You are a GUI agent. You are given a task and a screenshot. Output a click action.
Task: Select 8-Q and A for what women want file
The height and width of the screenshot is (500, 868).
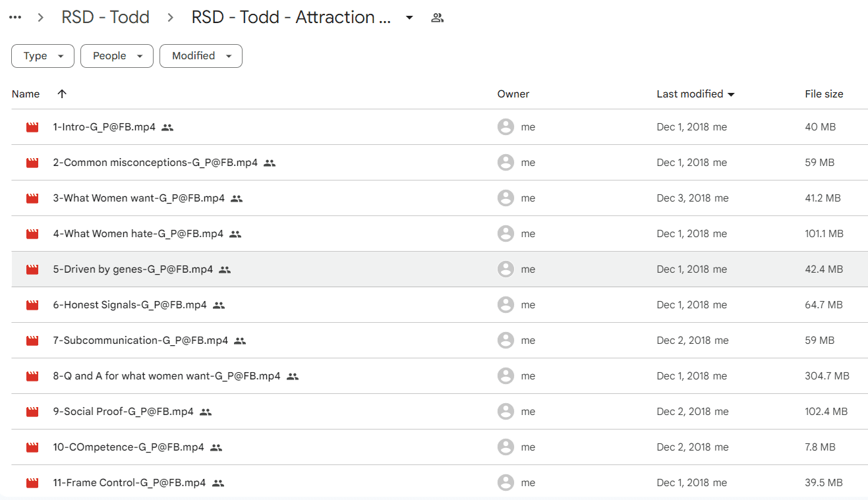[x=167, y=376]
